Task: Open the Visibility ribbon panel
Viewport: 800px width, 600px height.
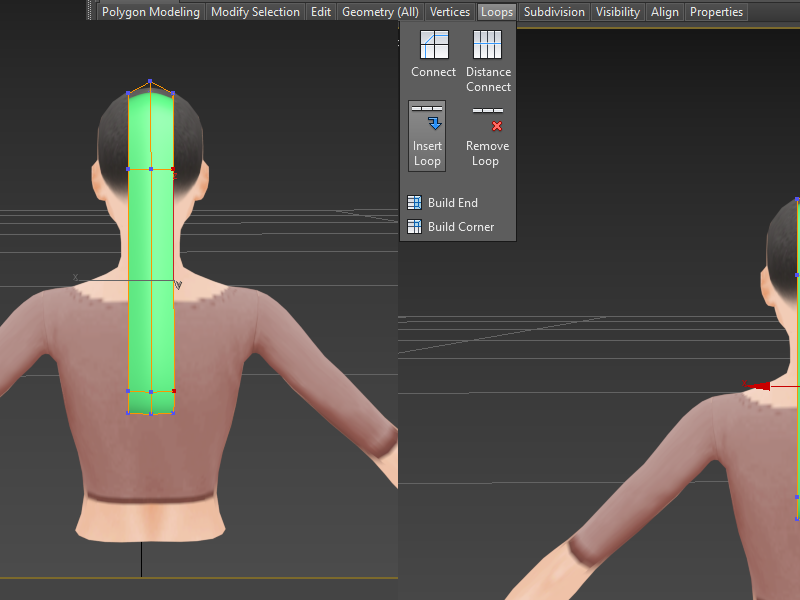Action: [617, 12]
